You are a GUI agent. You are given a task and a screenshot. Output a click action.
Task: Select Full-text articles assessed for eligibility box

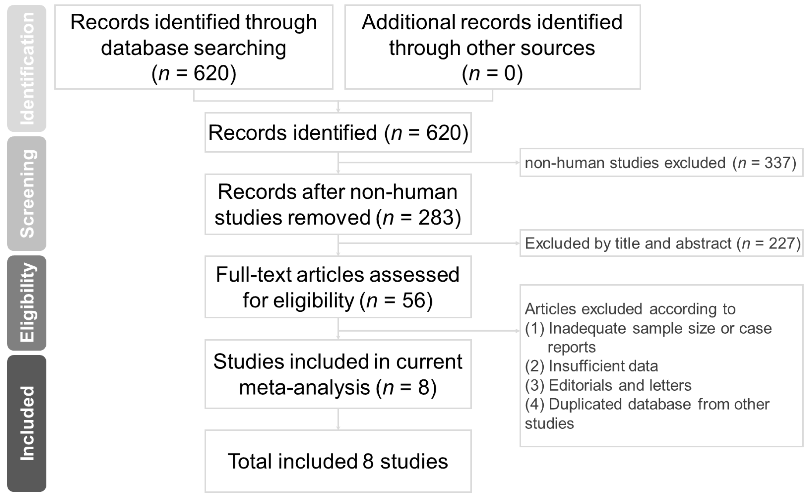pyautogui.click(x=338, y=287)
